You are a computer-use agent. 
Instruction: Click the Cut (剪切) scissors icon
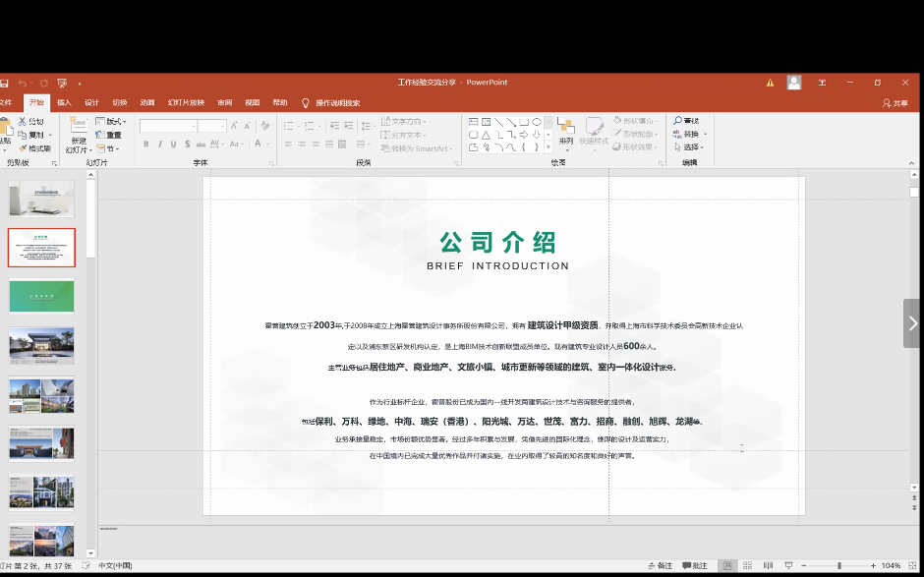click(x=22, y=122)
